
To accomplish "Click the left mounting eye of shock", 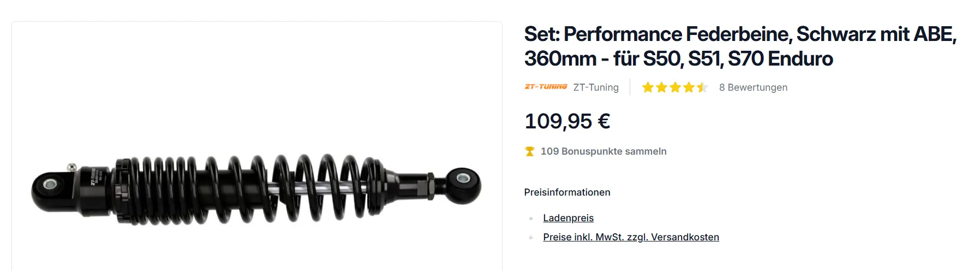I will [50, 185].
